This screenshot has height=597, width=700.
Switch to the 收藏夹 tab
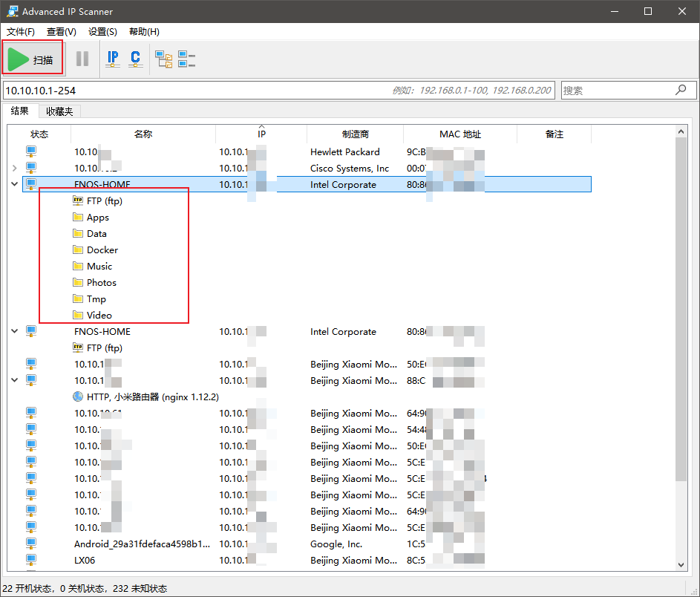pos(59,111)
